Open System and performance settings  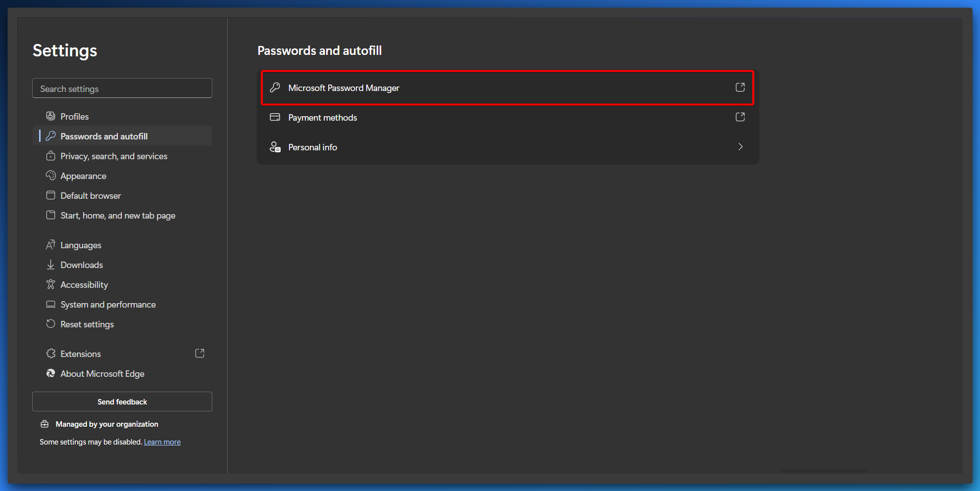click(108, 305)
